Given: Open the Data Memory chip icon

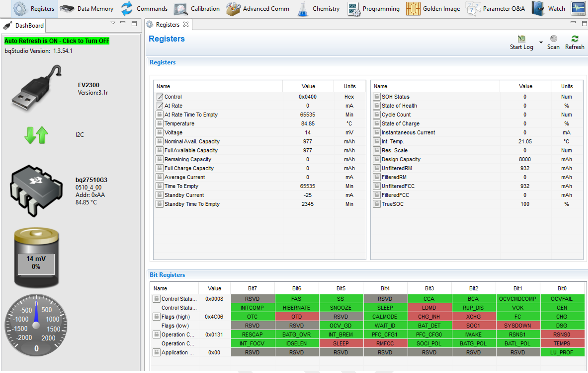Looking at the screenshot, I should click(x=67, y=9).
